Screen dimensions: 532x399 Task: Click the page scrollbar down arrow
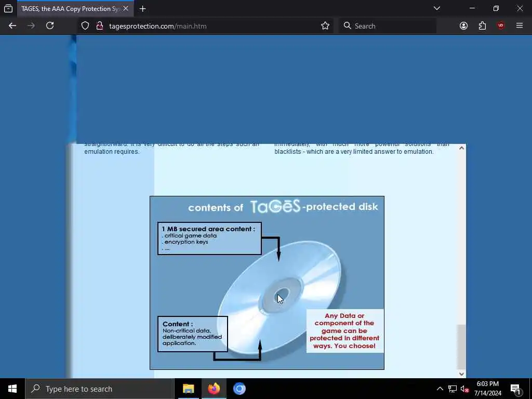(x=461, y=374)
